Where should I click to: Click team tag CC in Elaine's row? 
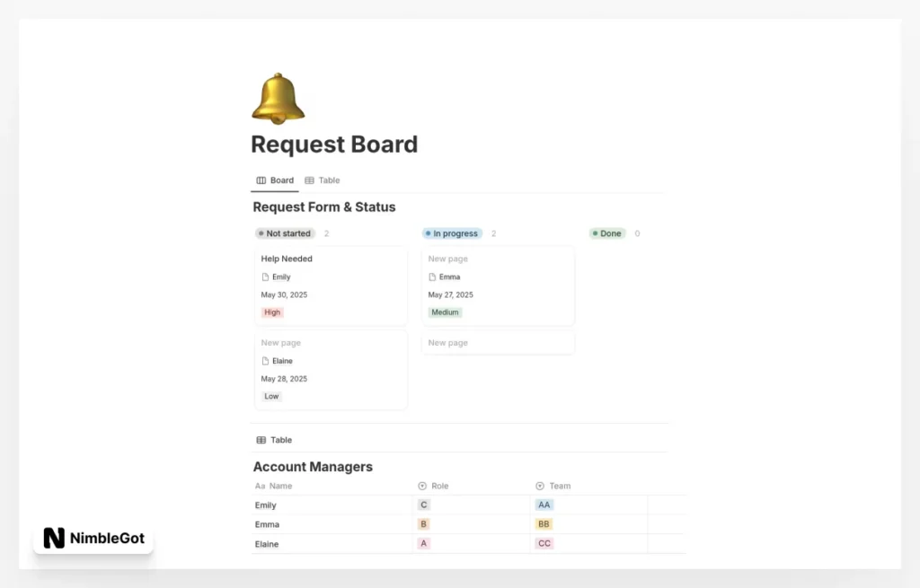(544, 543)
